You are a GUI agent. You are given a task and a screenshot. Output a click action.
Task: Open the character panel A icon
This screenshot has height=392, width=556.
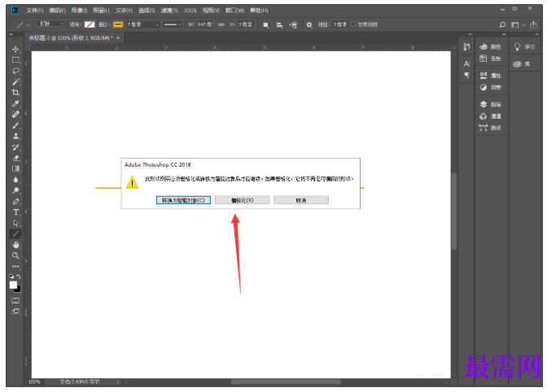coord(466,64)
